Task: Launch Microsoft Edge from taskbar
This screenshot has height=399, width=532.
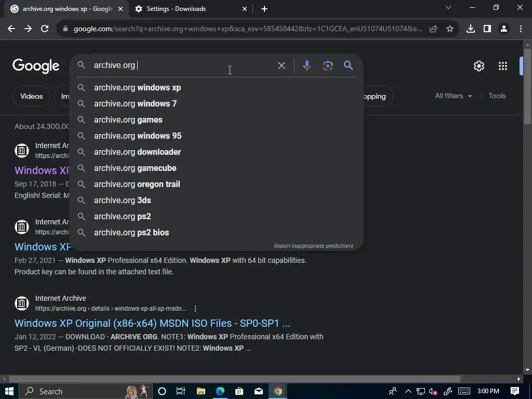Action: click(220, 392)
